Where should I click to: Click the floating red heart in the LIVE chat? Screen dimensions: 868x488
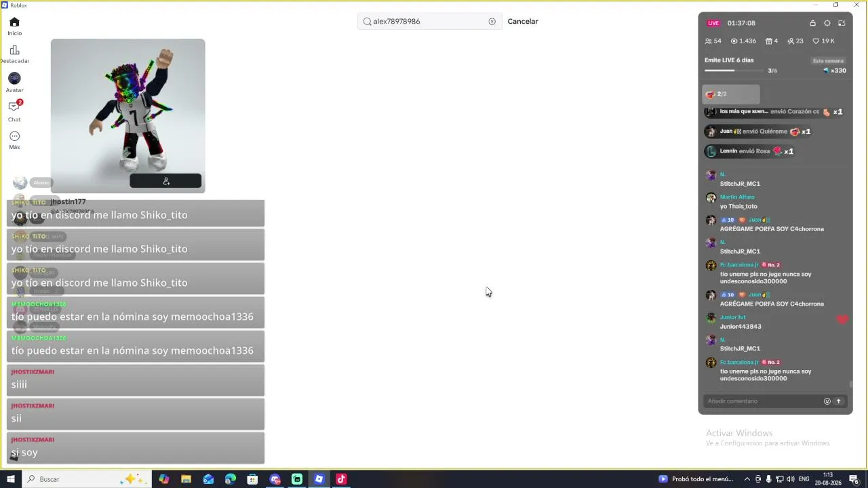point(842,319)
